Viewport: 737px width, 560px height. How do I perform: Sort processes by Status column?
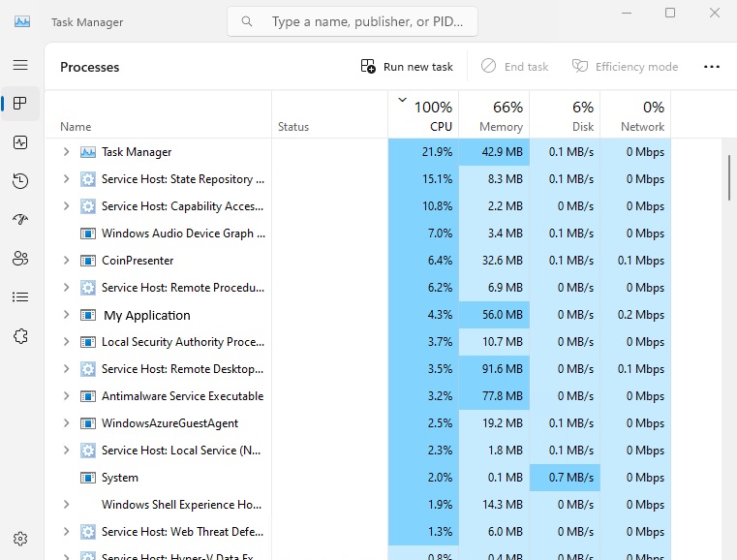click(x=330, y=114)
